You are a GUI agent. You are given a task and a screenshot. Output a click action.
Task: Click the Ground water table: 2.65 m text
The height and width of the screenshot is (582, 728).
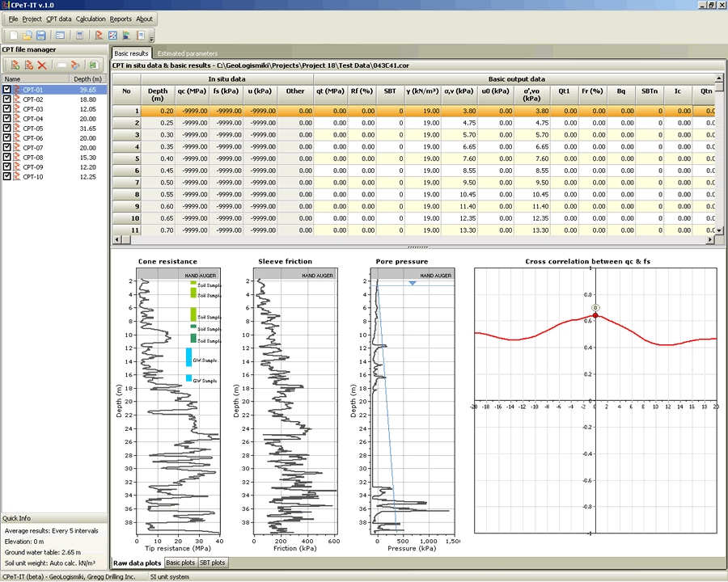[x=43, y=552]
